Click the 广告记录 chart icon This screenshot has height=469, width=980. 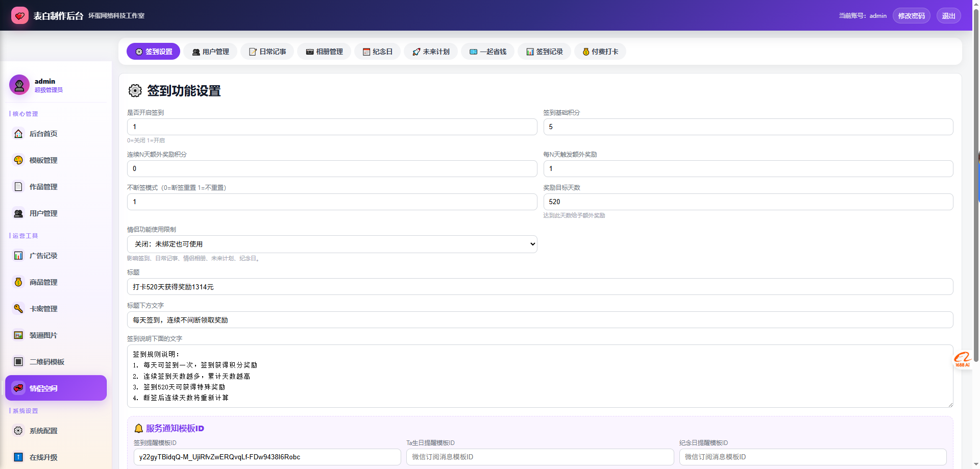[x=18, y=256]
